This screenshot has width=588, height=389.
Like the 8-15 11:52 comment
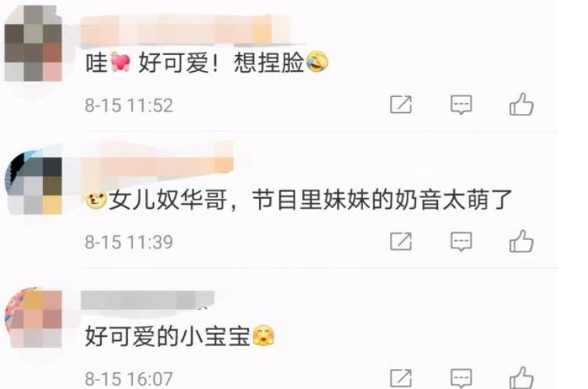point(521,104)
